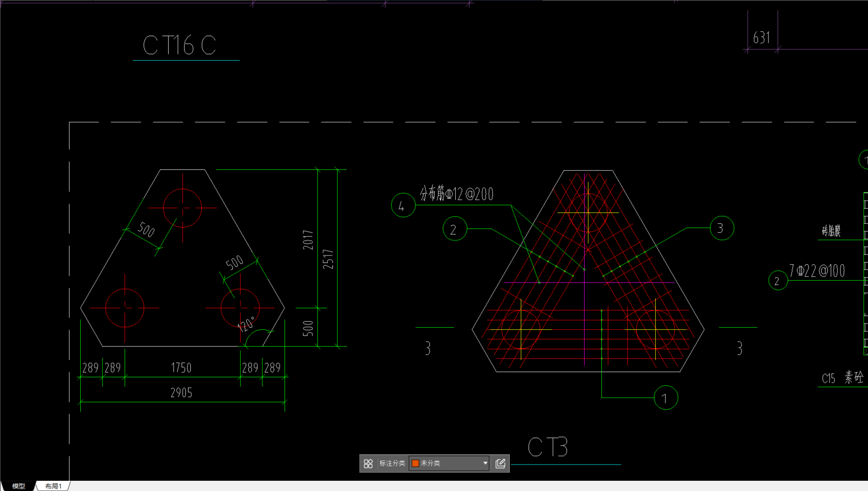Click the orange color swatch beside 未分类
The height and width of the screenshot is (491, 868).
tap(415, 464)
